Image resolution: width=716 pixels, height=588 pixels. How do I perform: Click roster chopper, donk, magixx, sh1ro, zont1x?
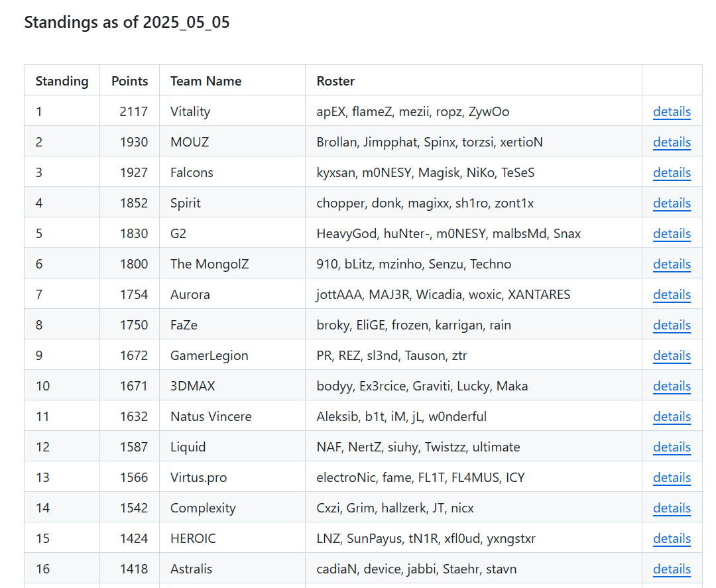(x=425, y=203)
